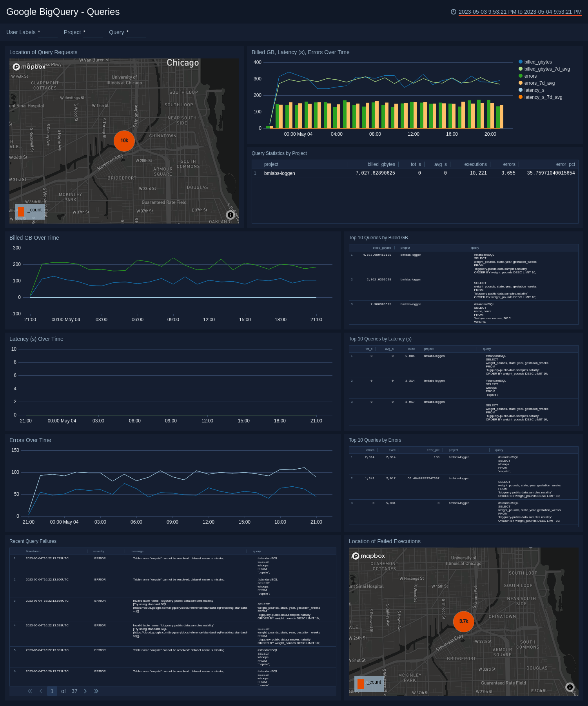588x706 pixels.
Task: Go to next page of failures
Action: (85, 691)
